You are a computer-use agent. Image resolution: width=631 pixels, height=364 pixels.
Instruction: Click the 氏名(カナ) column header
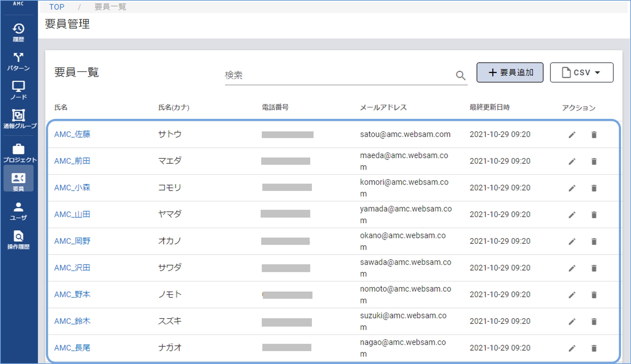[x=174, y=107]
